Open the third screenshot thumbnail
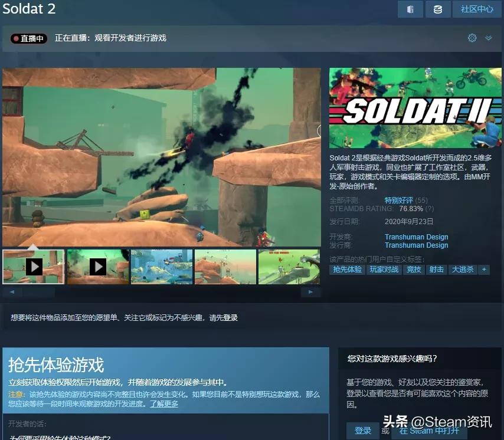The width and height of the screenshot is (504, 440). click(161, 267)
